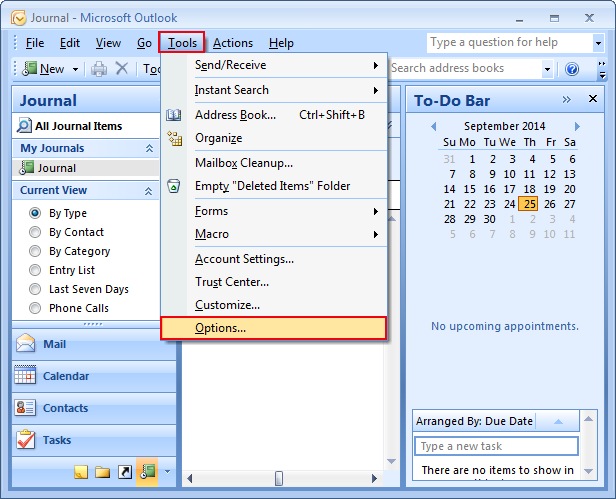
Task: Open navigation pane configure buttons arrow
Action: [168, 471]
